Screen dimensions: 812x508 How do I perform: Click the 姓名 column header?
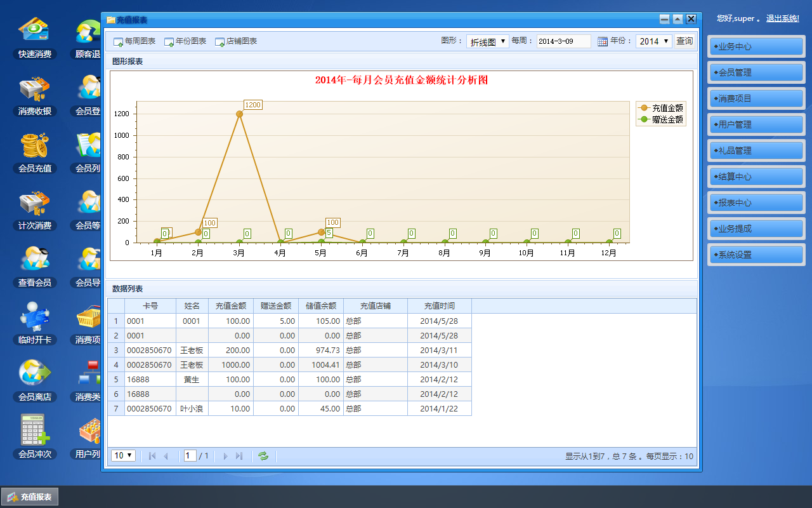click(192, 306)
